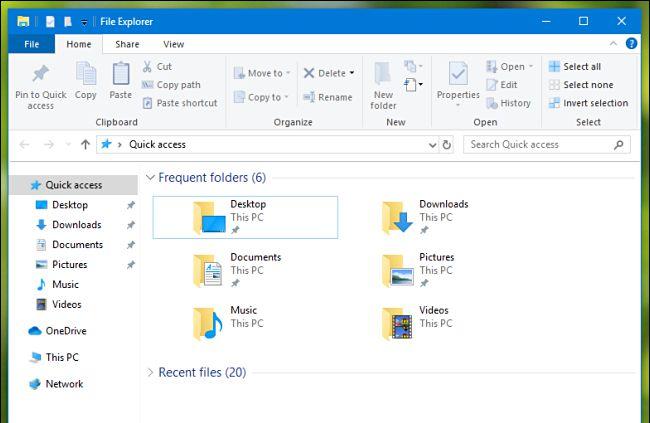Select Music in the navigation pane
This screenshot has width=650, height=423.
pos(65,284)
